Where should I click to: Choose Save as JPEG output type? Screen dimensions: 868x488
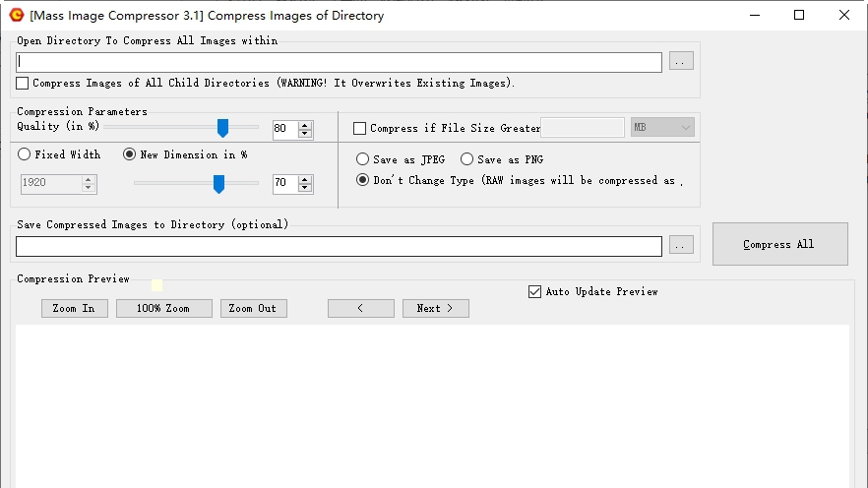(x=363, y=159)
